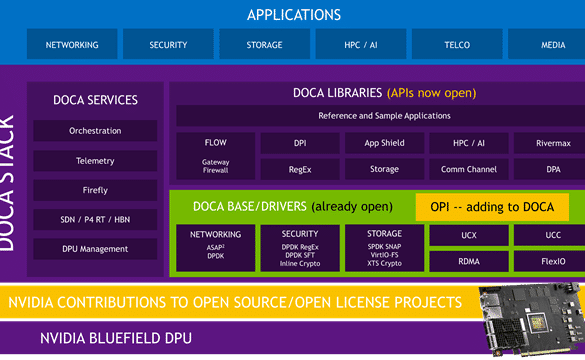This screenshot has height=360, width=585.
Task: Click the 'Inline Crypto' driver text
Action: pyautogui.click(x=300, y=263)
